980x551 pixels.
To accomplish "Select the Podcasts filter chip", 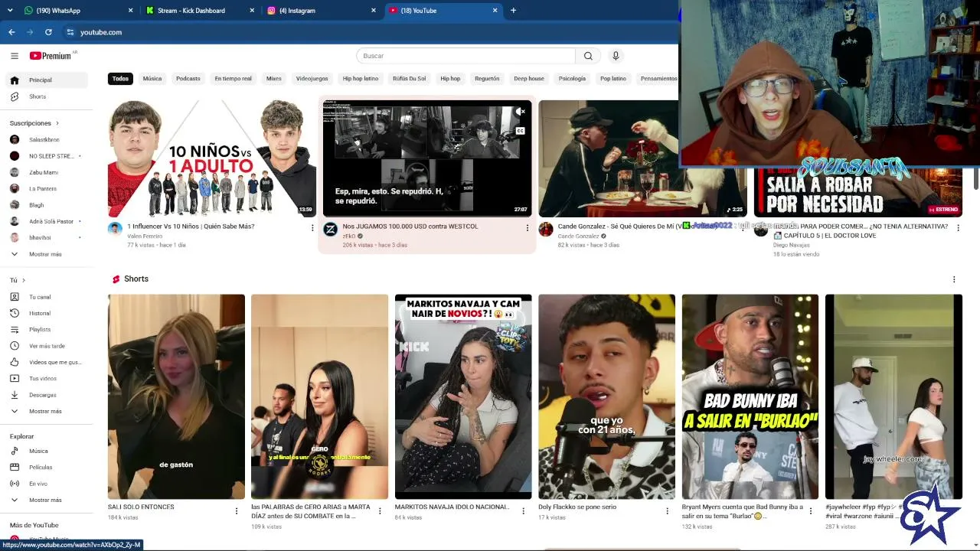I will coord(188,79).
